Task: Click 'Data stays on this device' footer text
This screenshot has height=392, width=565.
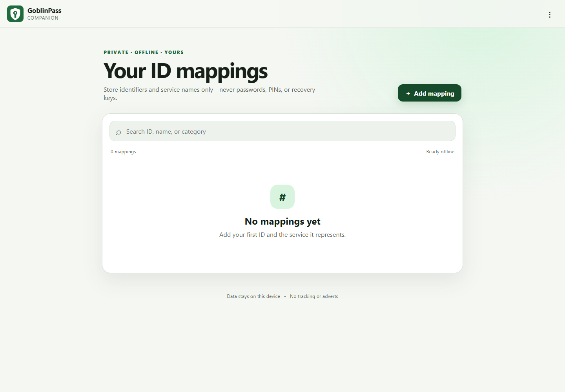Action: [253, 296]
